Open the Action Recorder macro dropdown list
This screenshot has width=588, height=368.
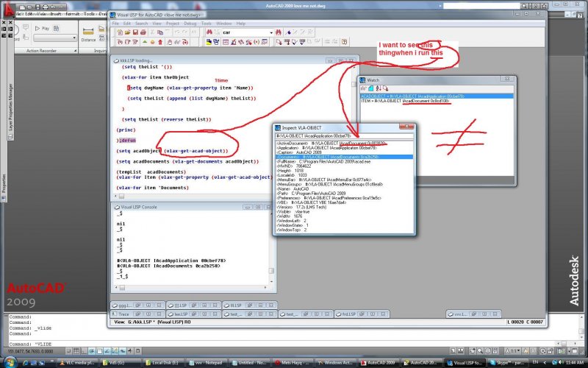pos(54,38)
